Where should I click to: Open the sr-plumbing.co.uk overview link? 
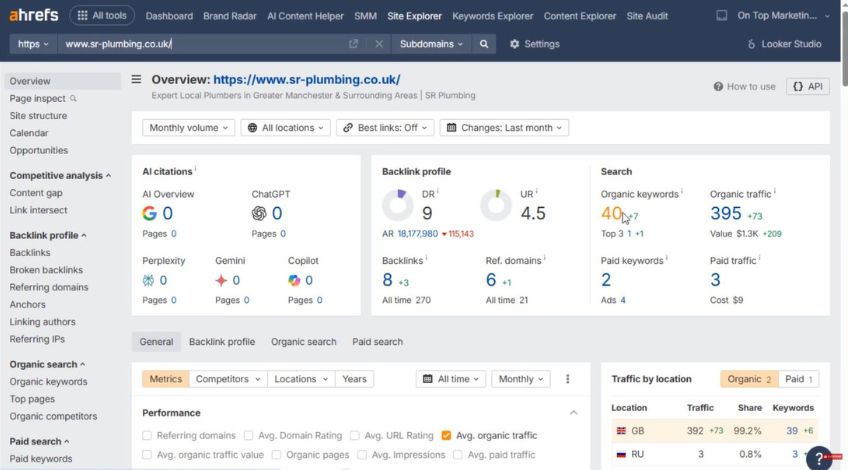pos(307,80)
